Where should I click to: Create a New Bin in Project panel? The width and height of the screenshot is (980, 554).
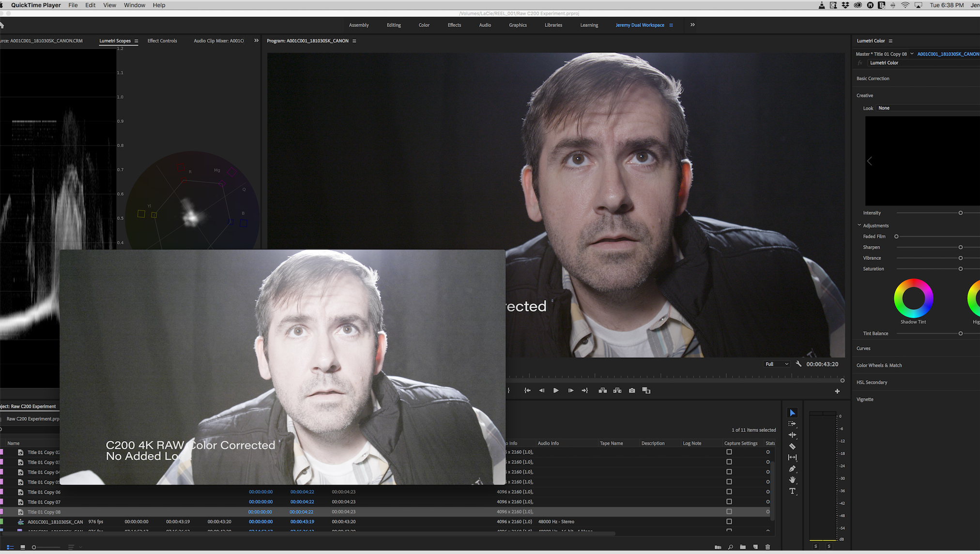[x=743, y=547]
